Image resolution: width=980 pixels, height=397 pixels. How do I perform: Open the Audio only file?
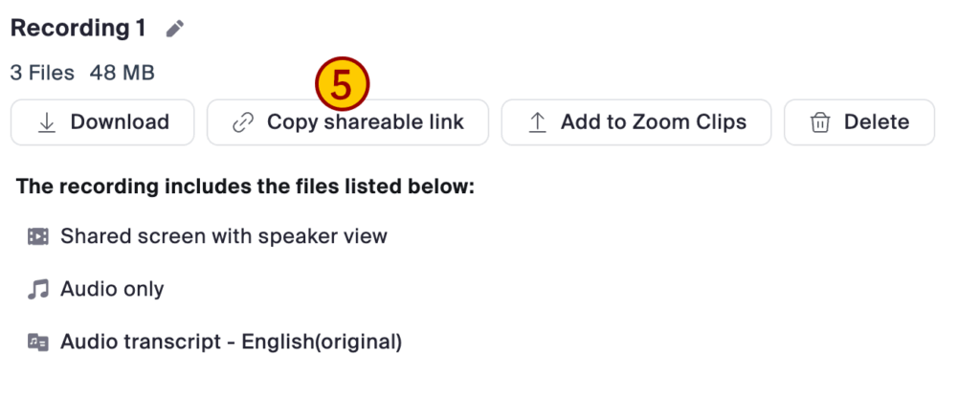(x=112, y=289)
